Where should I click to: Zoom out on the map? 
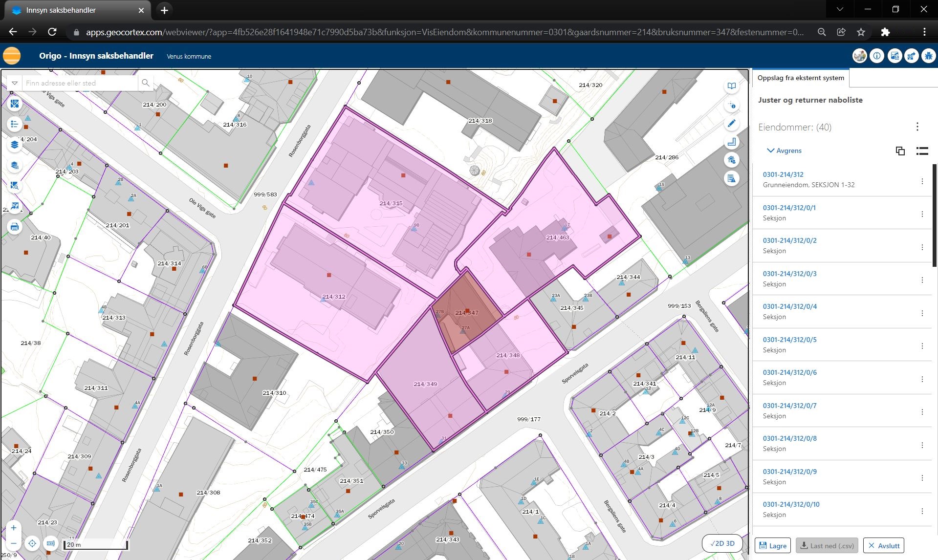coord(14,543)
